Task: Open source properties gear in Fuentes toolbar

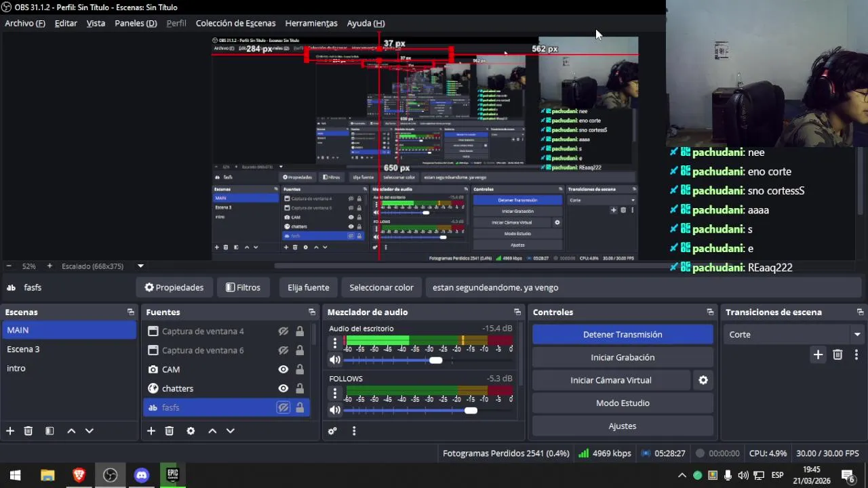Action: pyautogui.click(x=191, y=431)
